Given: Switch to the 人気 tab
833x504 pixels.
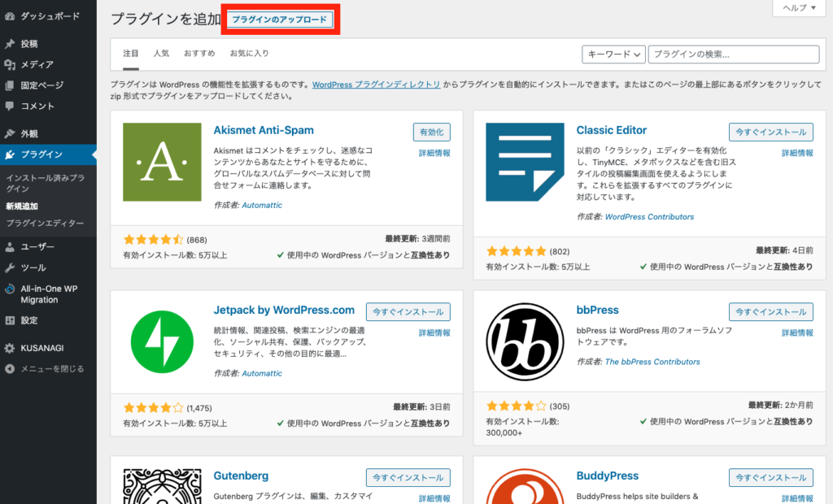Looking at the screenshot, I should tap(161, 53).
